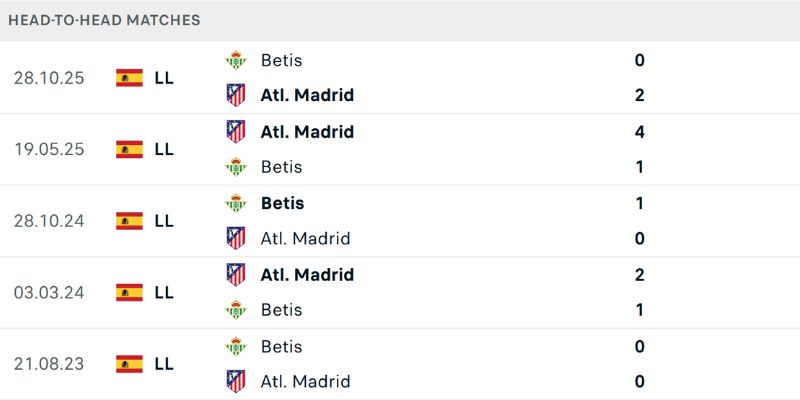This screenshot has height=400, width=800.
Task: Select the 21.08.23 match date
Action: pos(48,364)
